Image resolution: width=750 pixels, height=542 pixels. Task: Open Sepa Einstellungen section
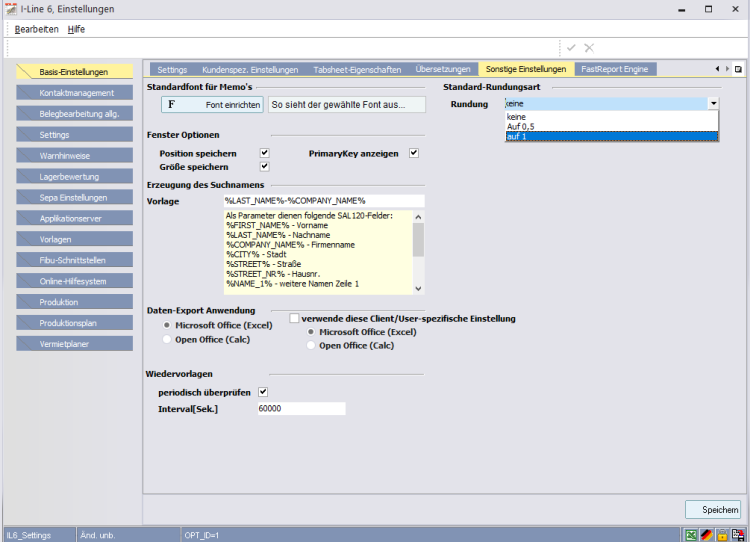point(74,198)
